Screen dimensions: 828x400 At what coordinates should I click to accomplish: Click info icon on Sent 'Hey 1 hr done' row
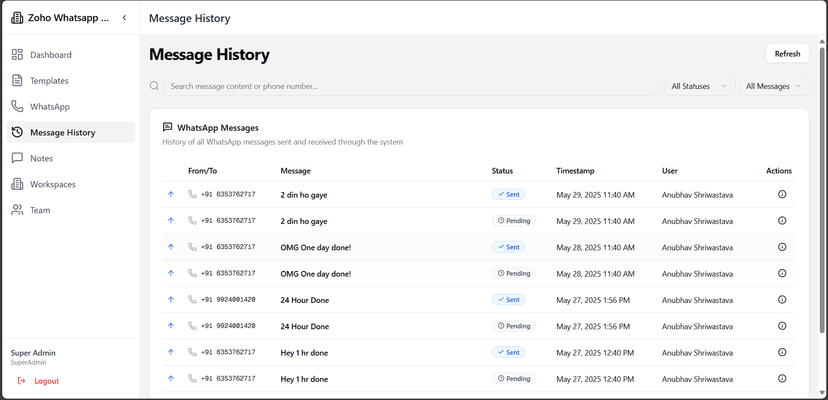pos(782,352)
